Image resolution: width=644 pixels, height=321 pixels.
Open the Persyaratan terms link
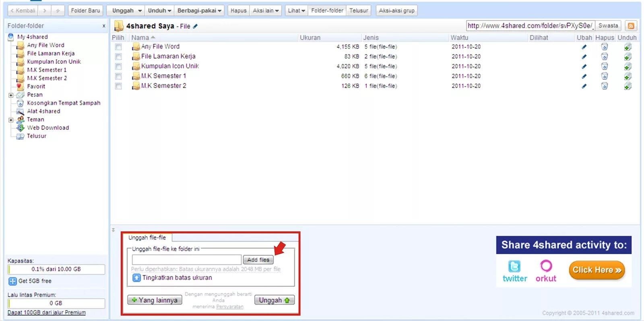(x=229, y=307)
